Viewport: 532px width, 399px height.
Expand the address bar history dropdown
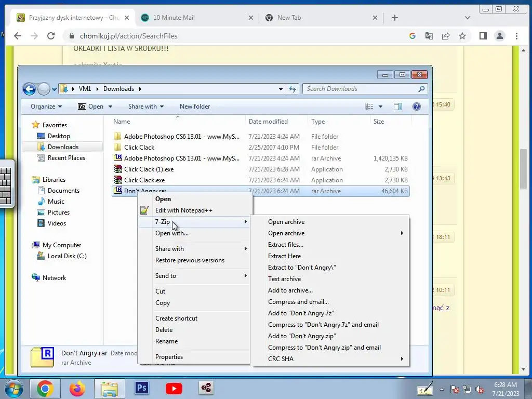click(x=281, y=89)
